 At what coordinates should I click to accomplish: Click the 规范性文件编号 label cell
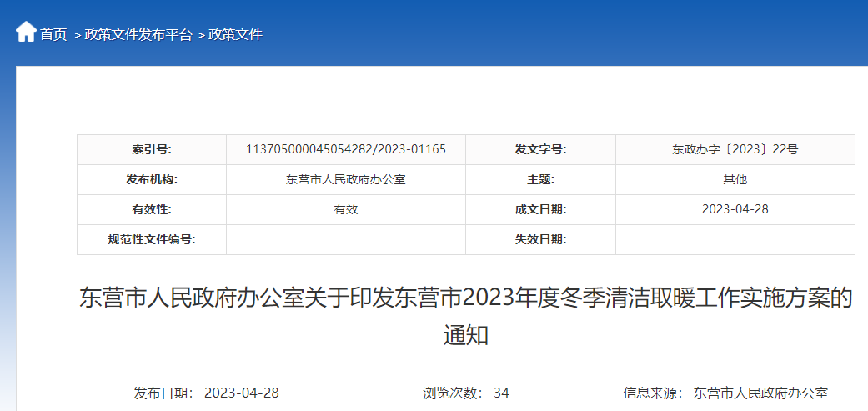coord(151,239)
